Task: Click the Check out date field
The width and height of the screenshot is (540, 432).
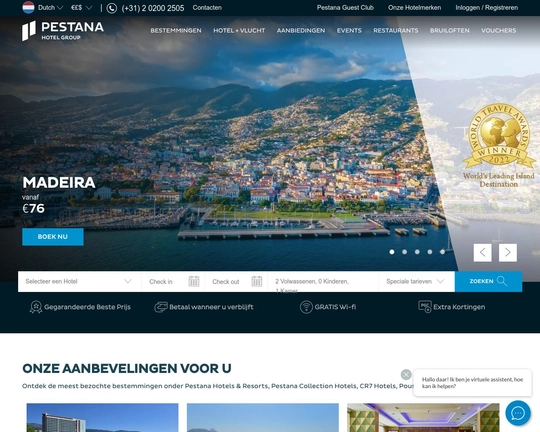Action: (236, 281)
